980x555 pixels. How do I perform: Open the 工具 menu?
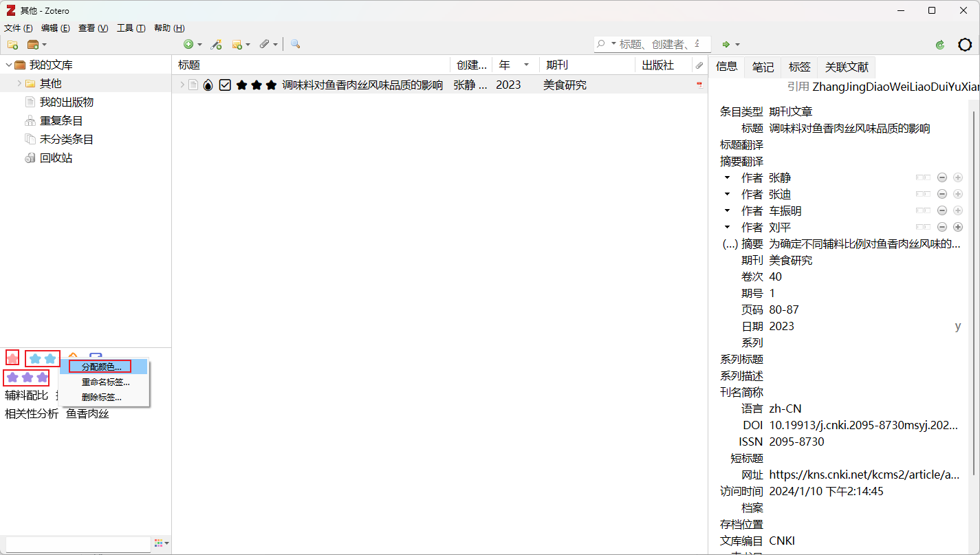[x=131, y=28]
